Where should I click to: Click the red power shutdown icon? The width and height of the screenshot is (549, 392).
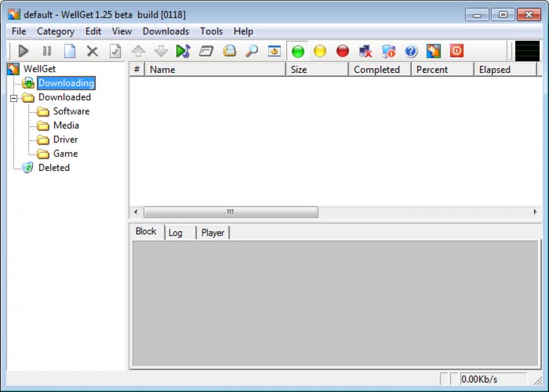click(457, 51)
